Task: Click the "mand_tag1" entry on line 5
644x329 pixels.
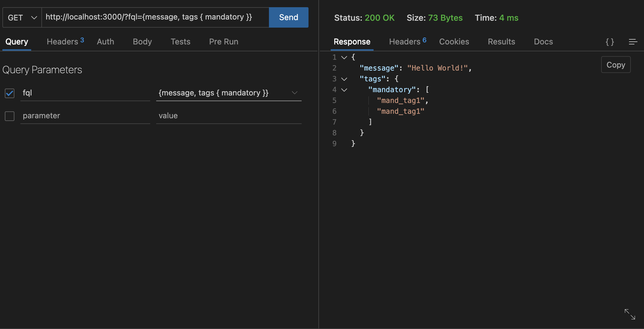Action: 401,101
